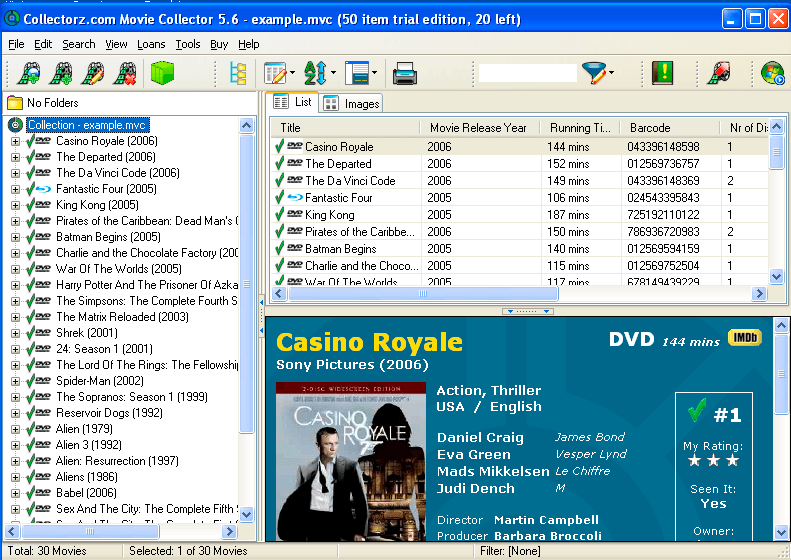
Task: Open dropdown arrow next to filter funnel
Action: [611, 73]
